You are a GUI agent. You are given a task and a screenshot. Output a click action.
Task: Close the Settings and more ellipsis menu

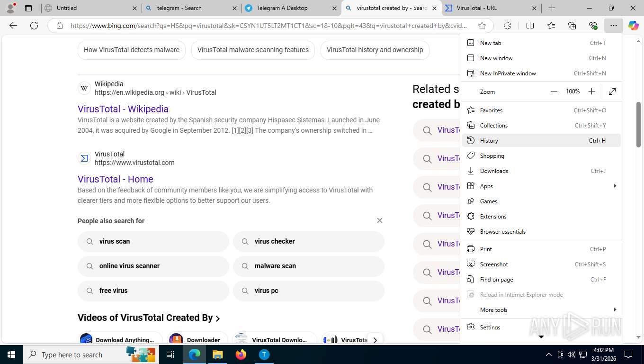(614, 26)
